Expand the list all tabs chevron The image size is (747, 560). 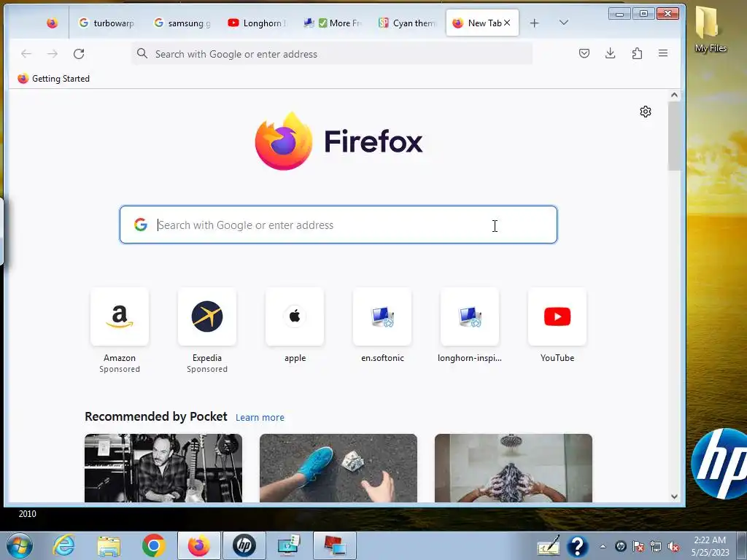(564, 23)
